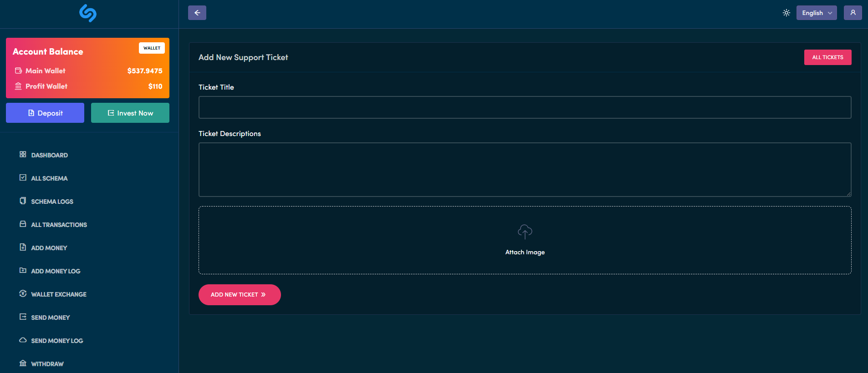The width and height of the screenshot is (868, 373).
Task: Click the back arrow button
Action: (x=197, y=13)
